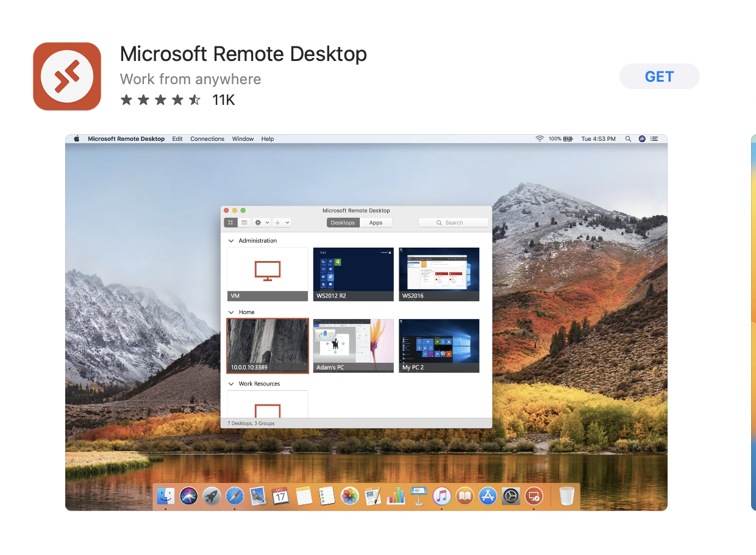Click the star rating row under the title
Image resolution: width=756 pixels, height=555 pixels.
coord(160,100)
